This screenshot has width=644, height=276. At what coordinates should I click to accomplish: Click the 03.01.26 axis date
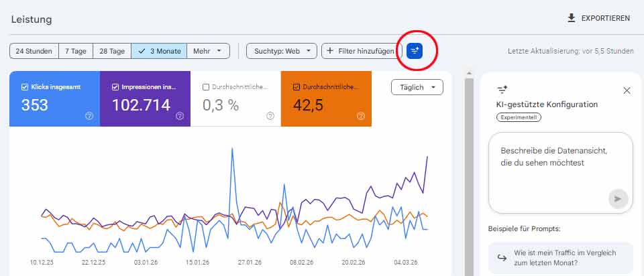click(146, 263)
